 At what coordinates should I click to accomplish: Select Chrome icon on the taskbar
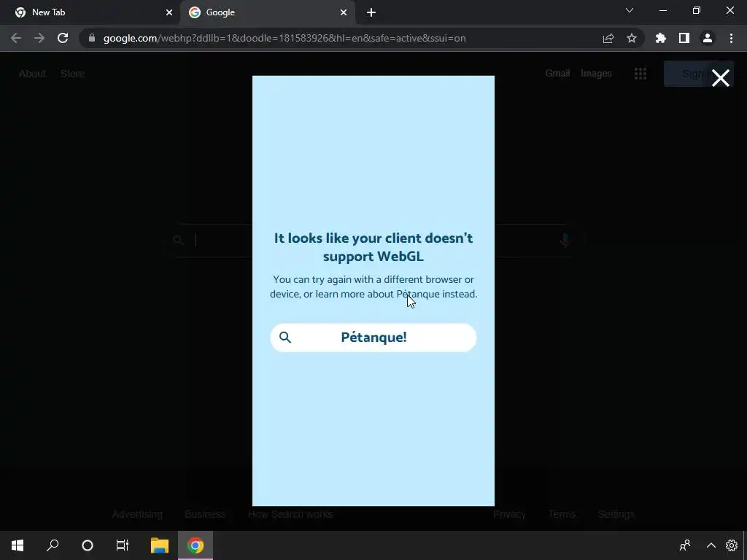[x=196, y=545]
